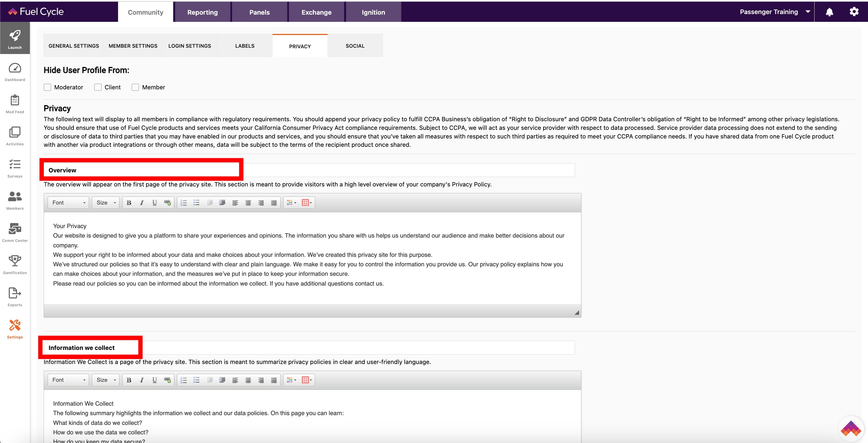Insert bulleted list in Information we collect editor

196,380
